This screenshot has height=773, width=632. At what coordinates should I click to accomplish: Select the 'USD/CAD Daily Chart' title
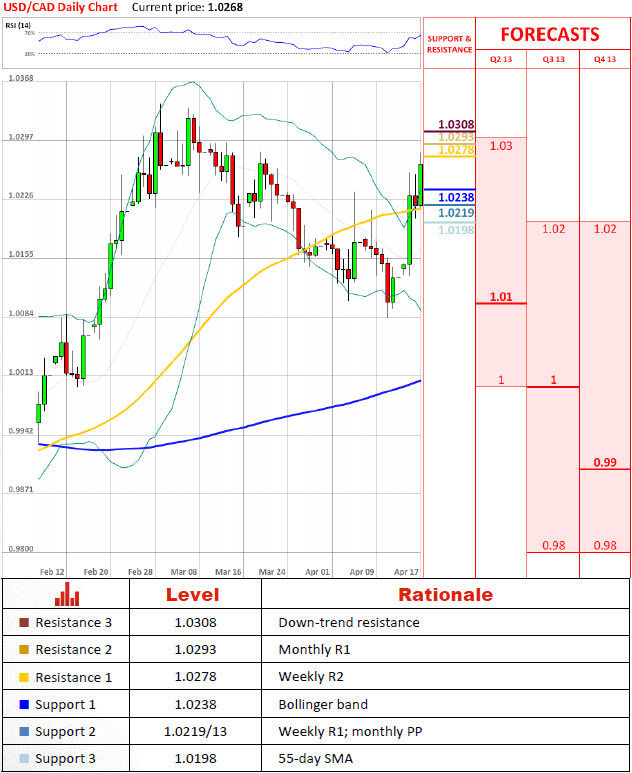pyautogui.click(x=61, y=7)
